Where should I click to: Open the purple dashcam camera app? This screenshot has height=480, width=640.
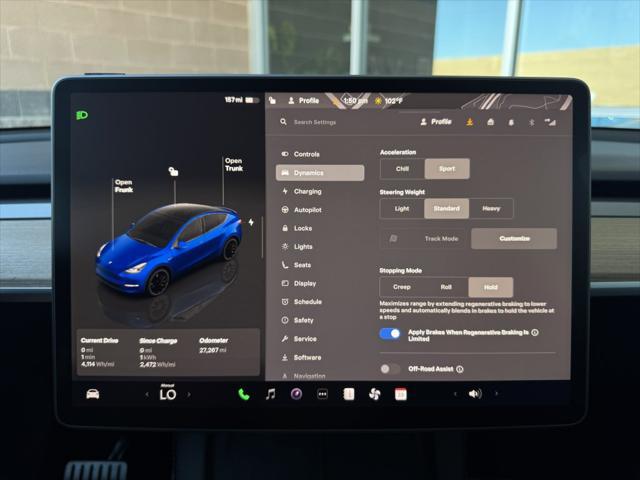tap(296, 394)
